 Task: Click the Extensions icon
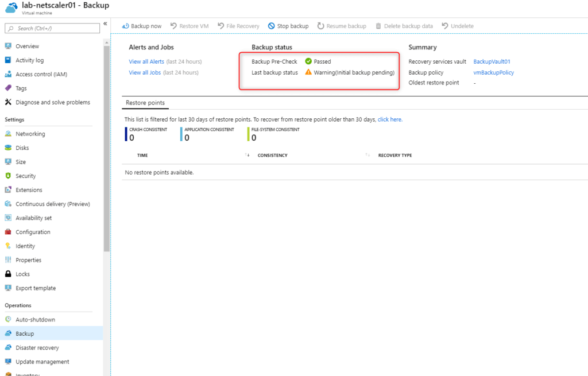click(x=8, y=189)
